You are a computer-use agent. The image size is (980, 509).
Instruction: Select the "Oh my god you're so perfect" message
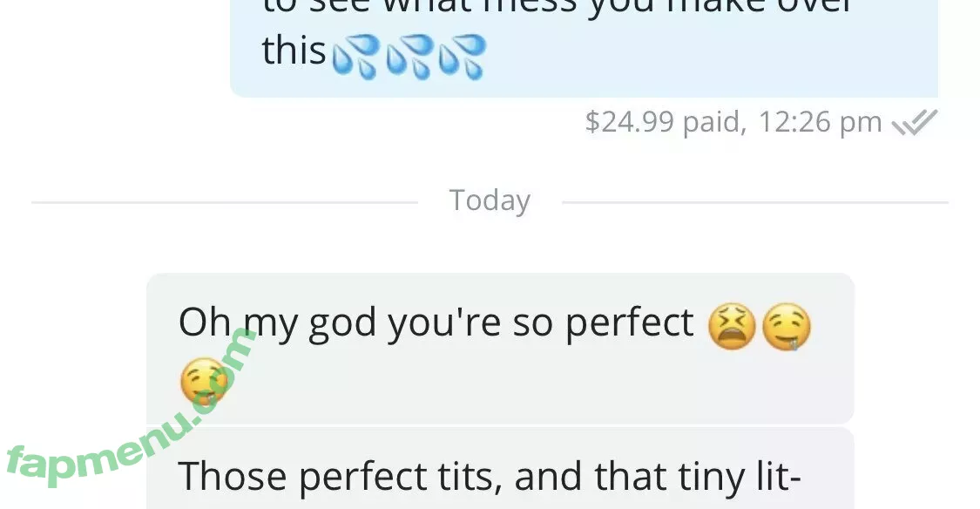(500, 349)
